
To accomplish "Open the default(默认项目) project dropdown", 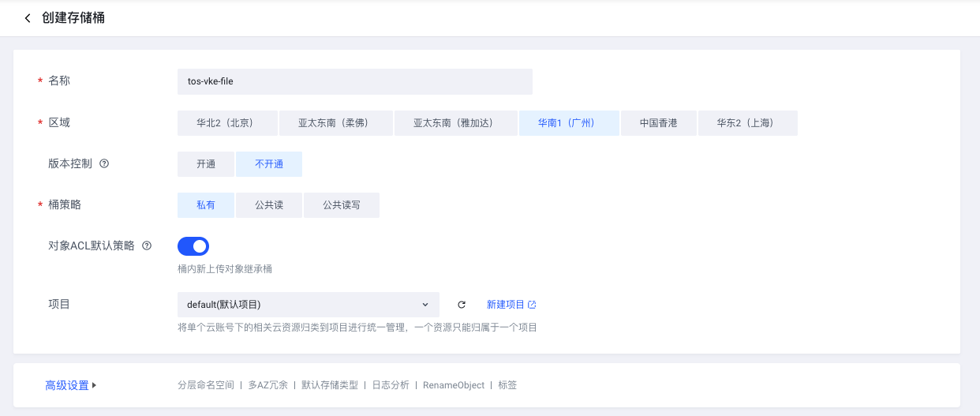I will pos(308,305).
